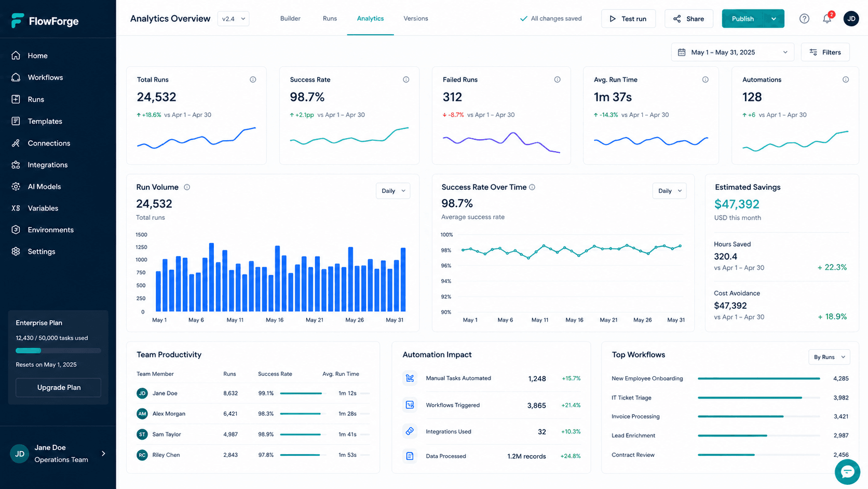Click the IT Ticket Triage workflow
Viewport: 868px width, 489px height.
631,398
